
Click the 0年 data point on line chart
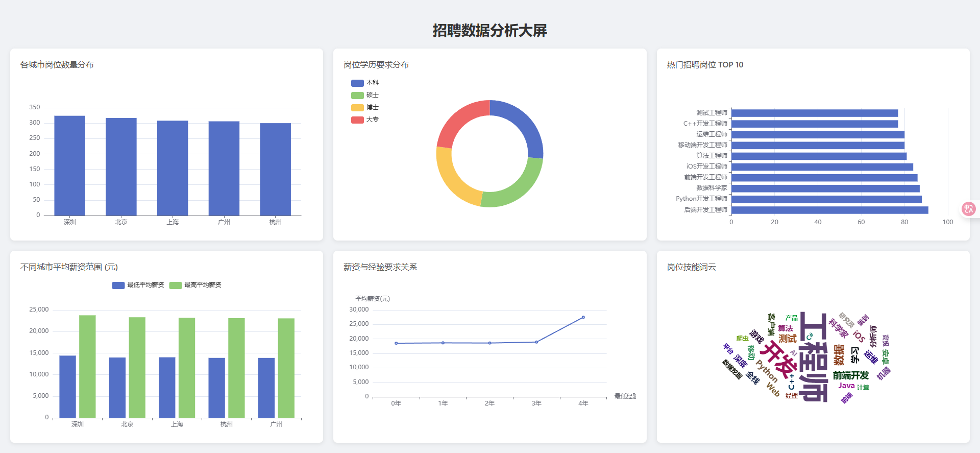pyautogui.click(x=396, y=343)
